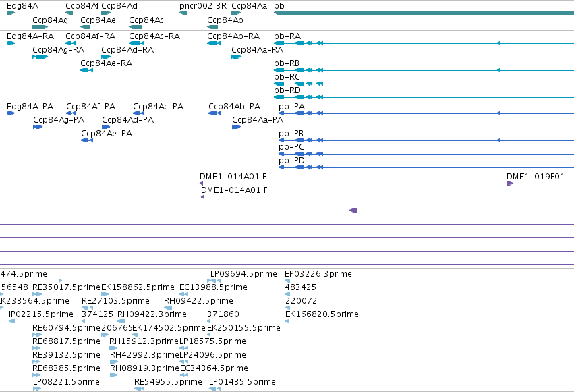Click the long pb gene bar
The height and width of the screenshot is (392, 574).
point(424,13)
